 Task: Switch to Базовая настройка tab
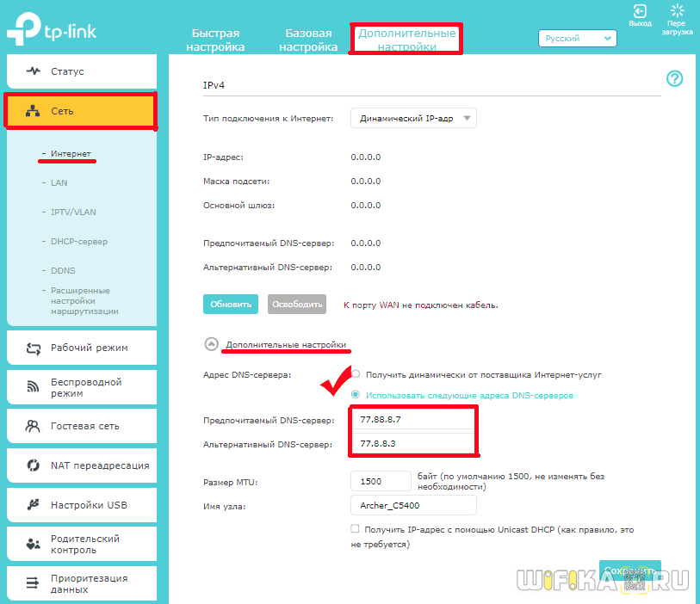click(x=308, y=40)
